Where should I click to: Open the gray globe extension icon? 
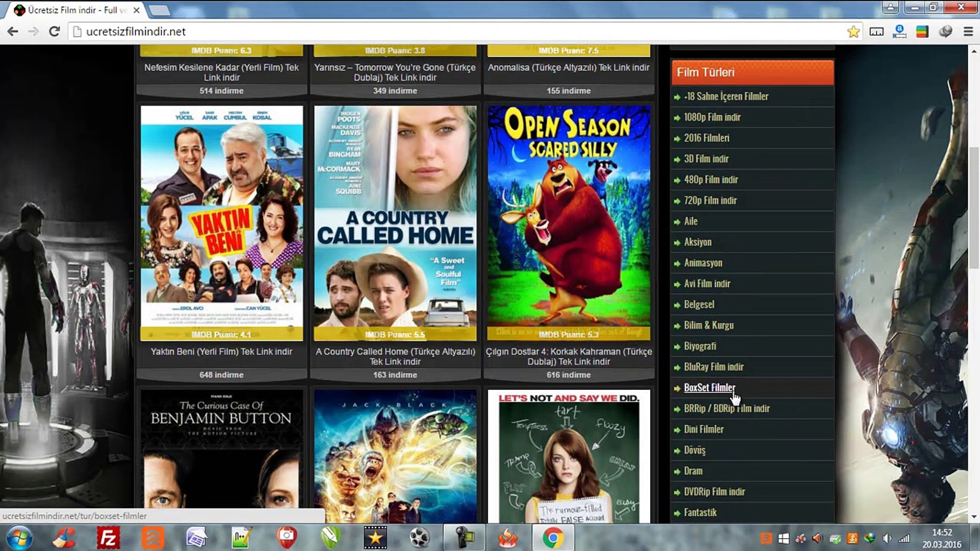(x=945, y=32)
